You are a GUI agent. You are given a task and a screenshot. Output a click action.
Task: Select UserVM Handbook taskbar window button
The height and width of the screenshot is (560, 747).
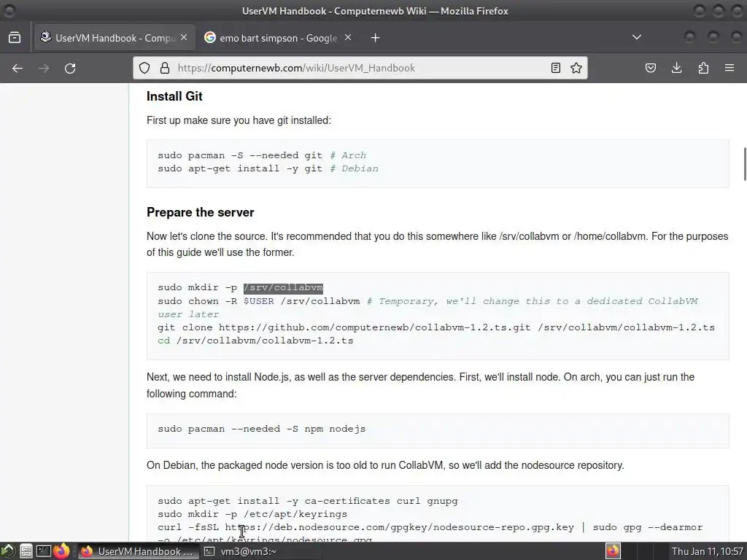[137, 551]
